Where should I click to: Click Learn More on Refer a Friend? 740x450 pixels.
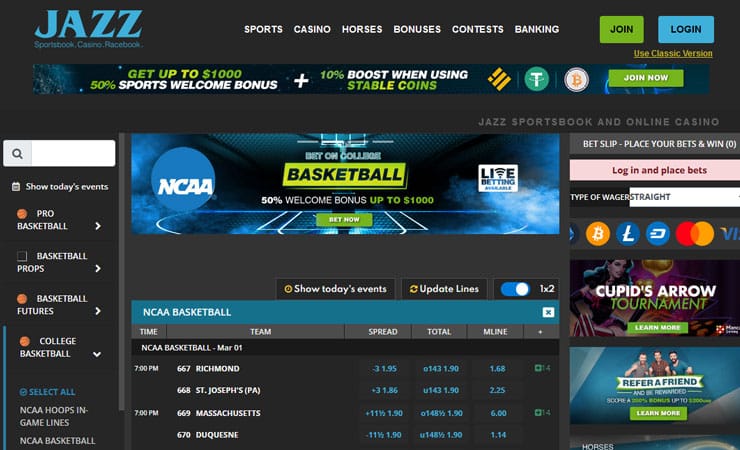658,413
